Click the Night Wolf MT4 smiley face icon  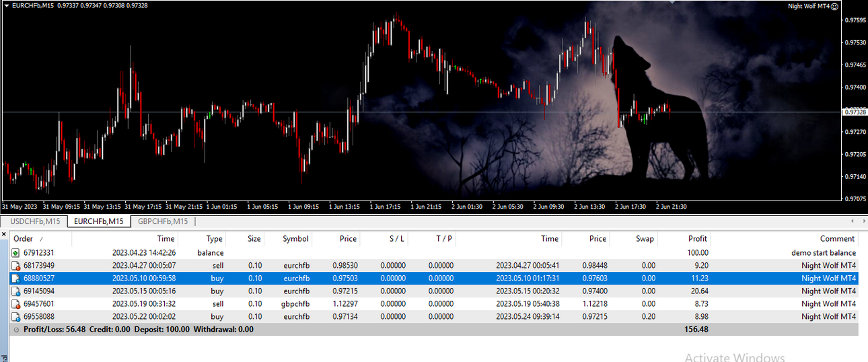834,6
